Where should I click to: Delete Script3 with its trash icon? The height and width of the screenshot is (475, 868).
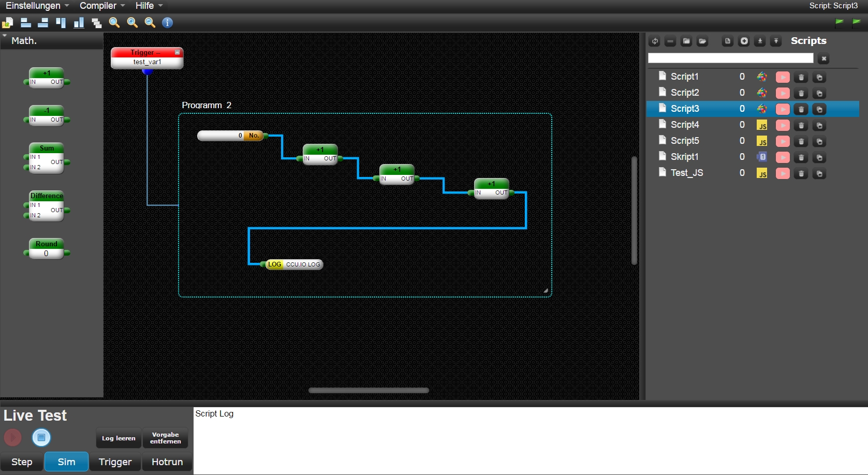coord(801,110)
